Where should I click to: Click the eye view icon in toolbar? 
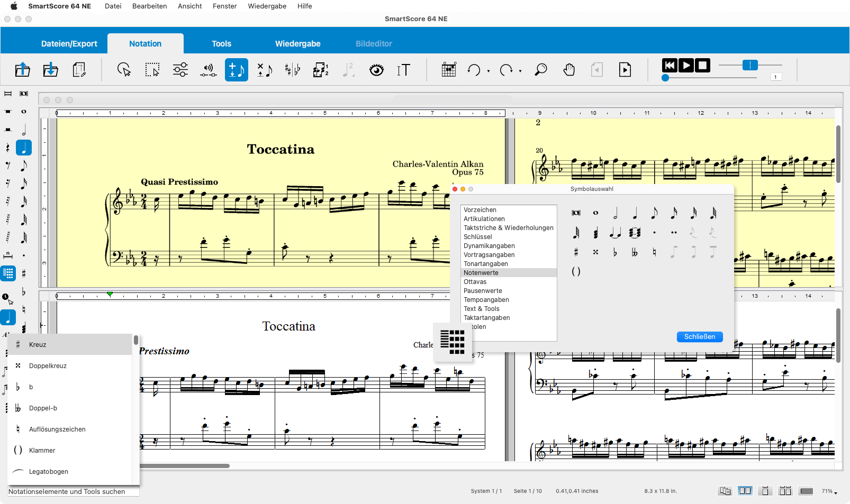[x=376, y=70]
